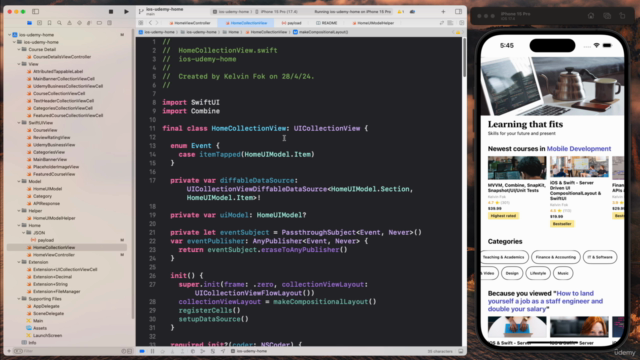Open the Issue navigator warning icon
Image resolution: width=640 pixels, height=360 pixels.
[x=69, y=23]
